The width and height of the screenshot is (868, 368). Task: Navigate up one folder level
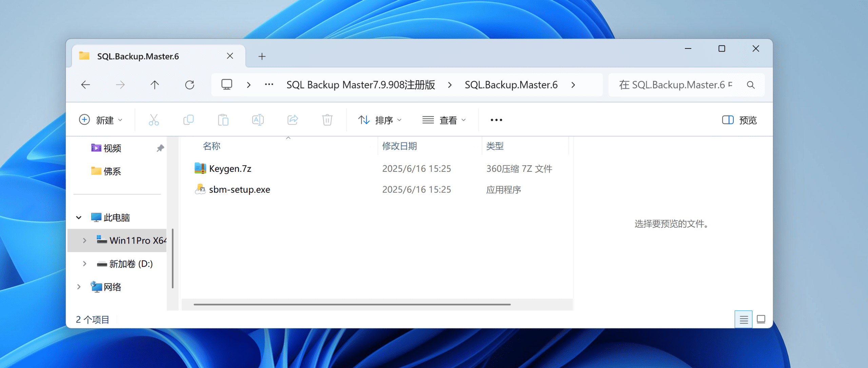[155, 85]
